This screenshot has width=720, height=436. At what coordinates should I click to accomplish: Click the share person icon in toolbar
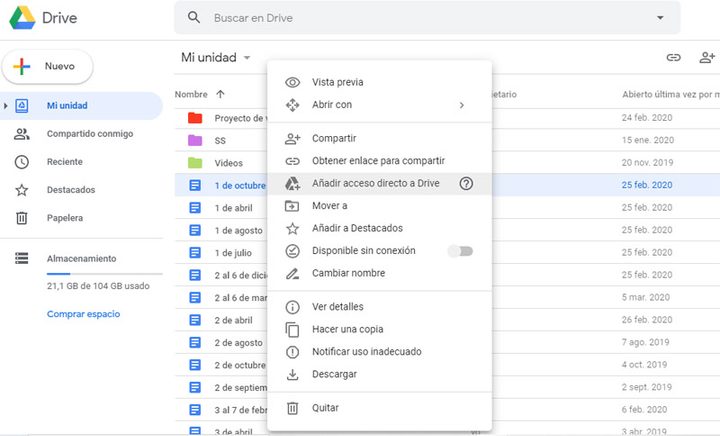[x=707, y=57]
